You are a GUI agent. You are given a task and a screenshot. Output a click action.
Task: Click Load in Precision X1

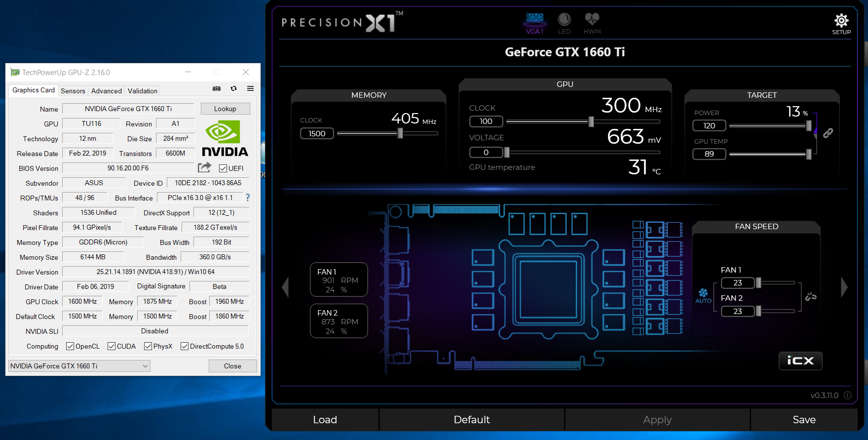(325, 419)
